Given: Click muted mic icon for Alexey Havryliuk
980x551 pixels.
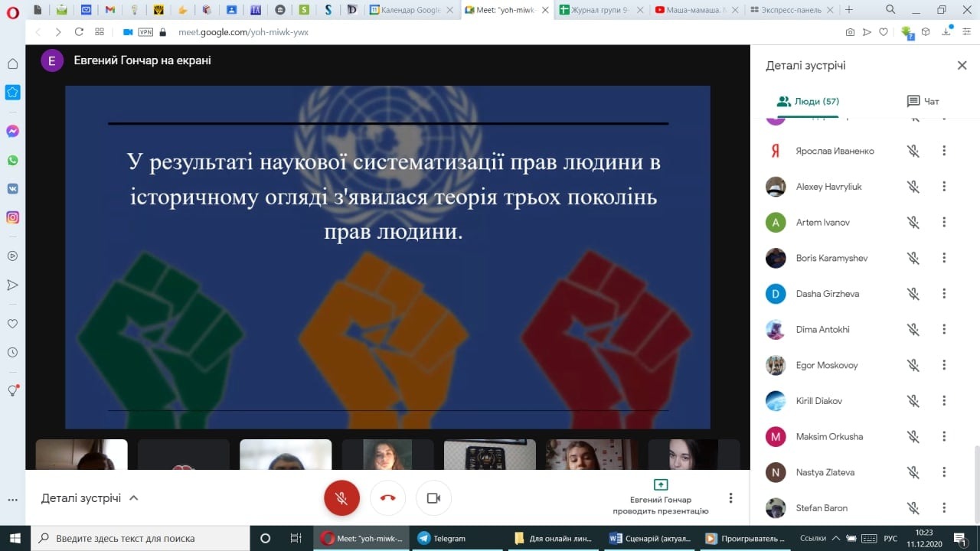Looking at the screenshot, I should pyautogui.click(x=913, y=187).
